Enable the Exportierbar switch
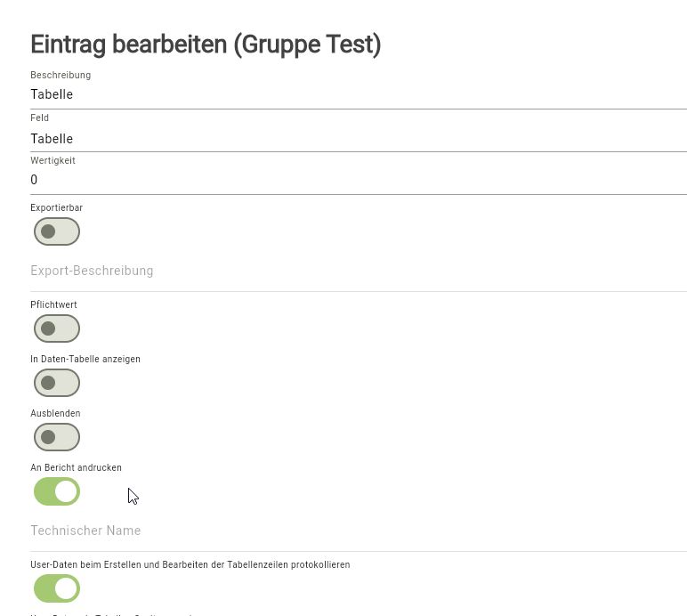The width and height of the screenshot is (687, 616). [57, 231]
